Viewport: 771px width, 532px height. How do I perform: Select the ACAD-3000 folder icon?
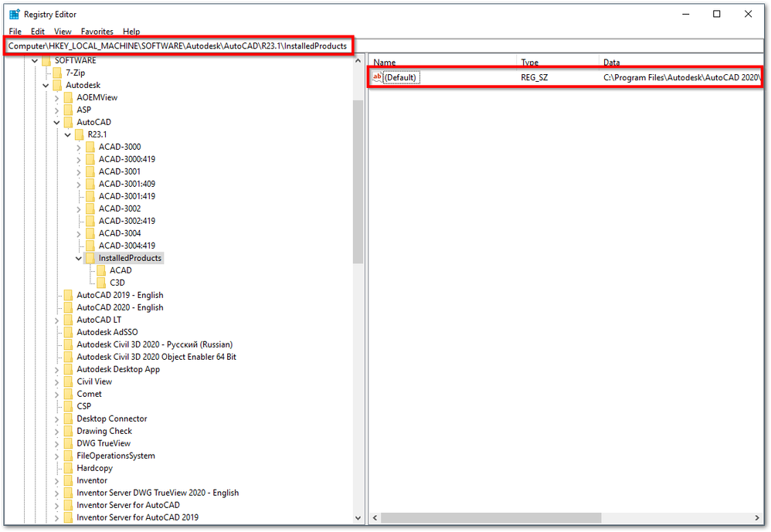click(x=90, y=147)
